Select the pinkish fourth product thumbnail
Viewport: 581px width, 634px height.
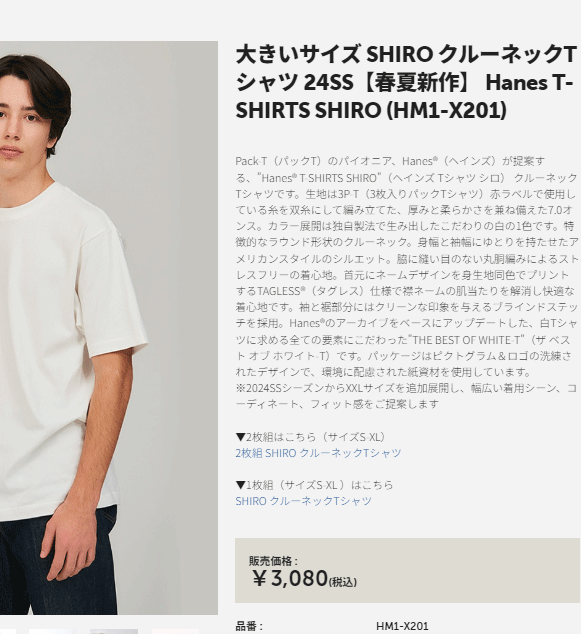[175, 632]
